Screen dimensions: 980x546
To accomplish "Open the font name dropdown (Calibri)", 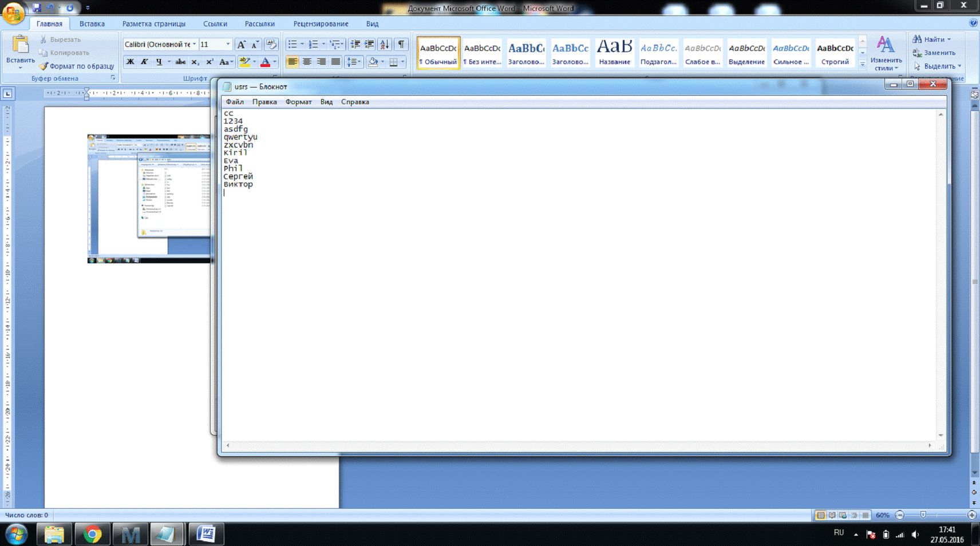I will pyautogui.click(x=195, y=44).
